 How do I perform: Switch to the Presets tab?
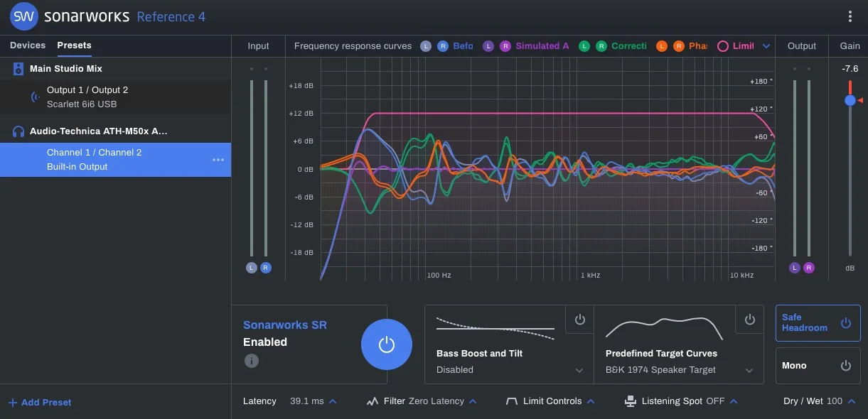75,45
